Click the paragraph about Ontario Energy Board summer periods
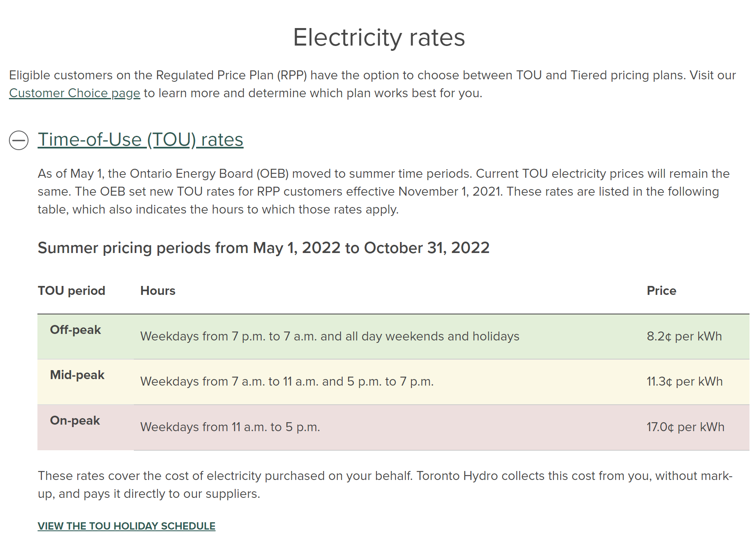The image size is (756, 543). point(384,192)
